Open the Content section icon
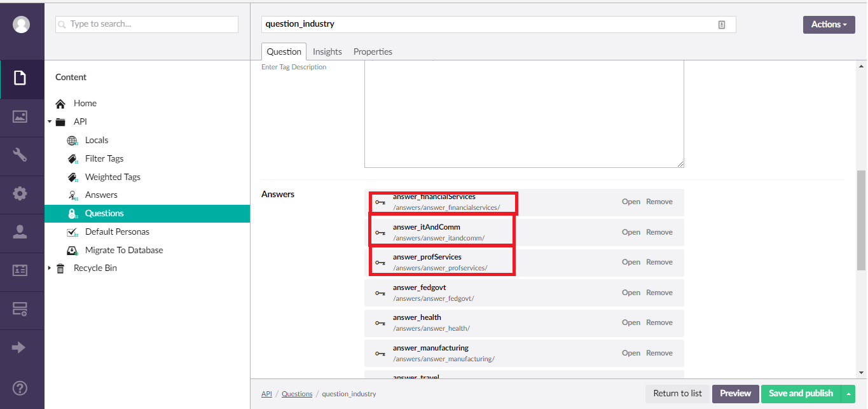Screen dimensions: 868x409 pos(20,78)
